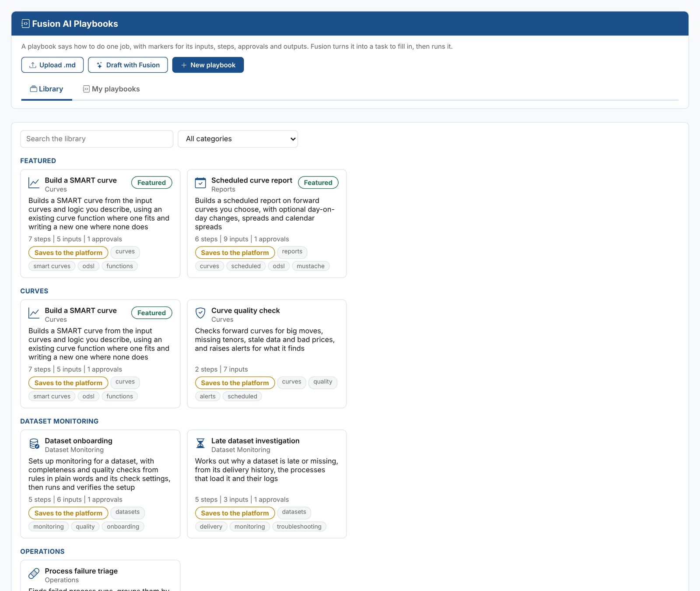Viewport: 700px width, 591px height.
Task: Click the OPERATIONS section heading
Action: 42,552
